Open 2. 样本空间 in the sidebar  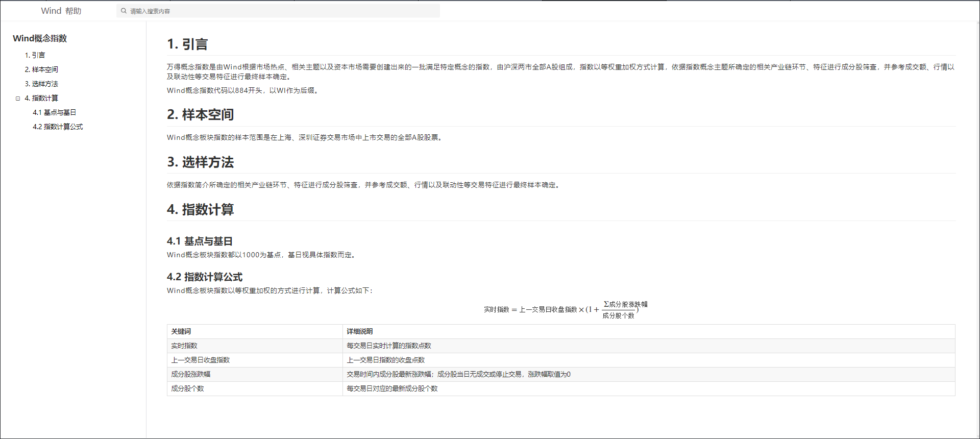[41, 69]
